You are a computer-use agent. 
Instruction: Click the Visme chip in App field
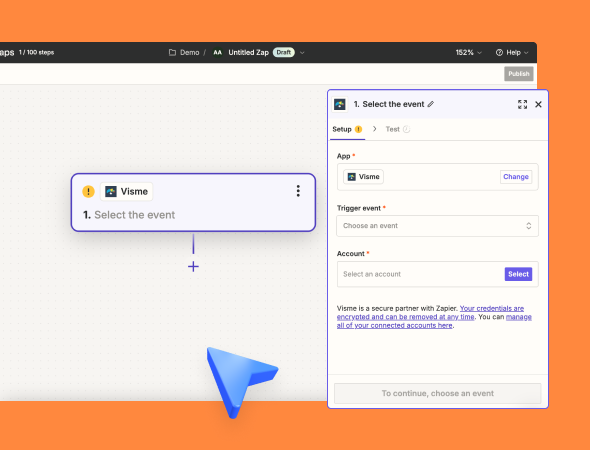(363, 177)
